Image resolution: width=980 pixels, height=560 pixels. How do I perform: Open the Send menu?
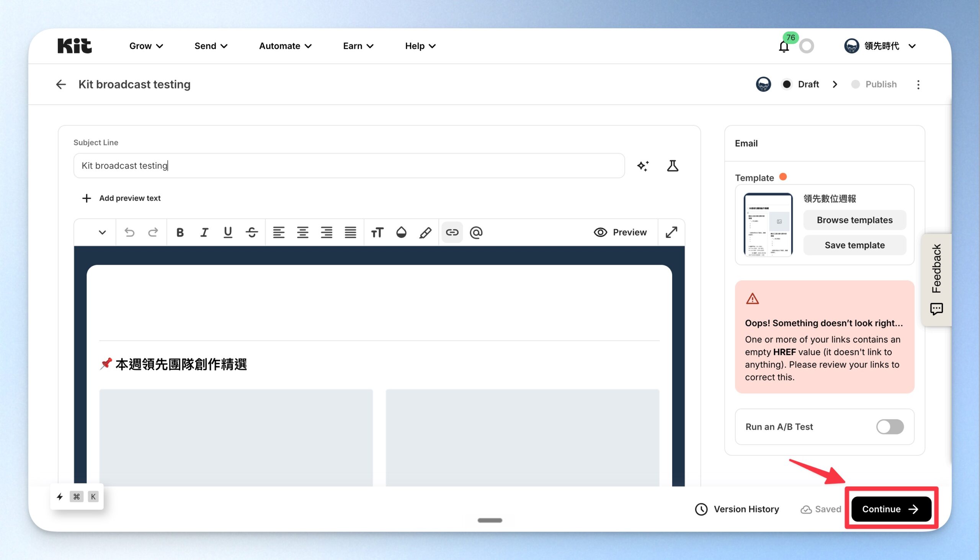coord(211,46)
